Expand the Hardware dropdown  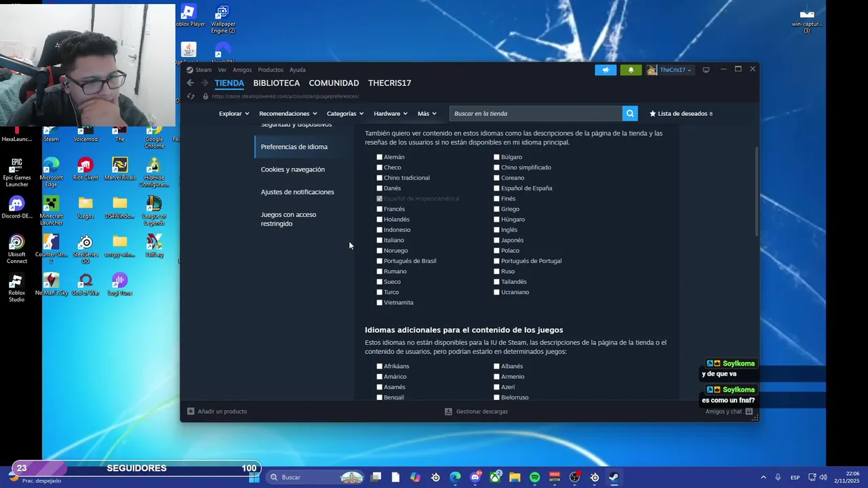coord(391,113)
